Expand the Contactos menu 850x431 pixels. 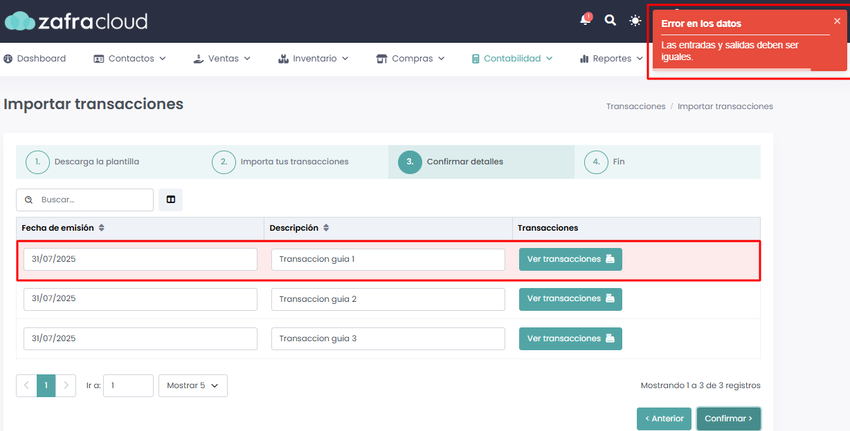[130, 59]
